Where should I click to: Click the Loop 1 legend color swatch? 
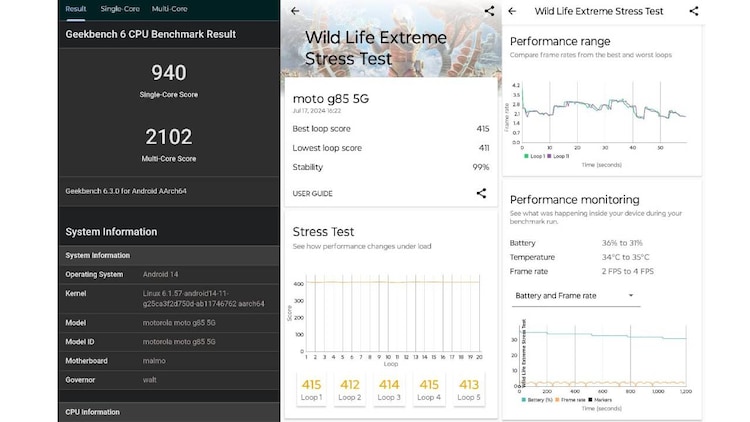tap(526, 156)
